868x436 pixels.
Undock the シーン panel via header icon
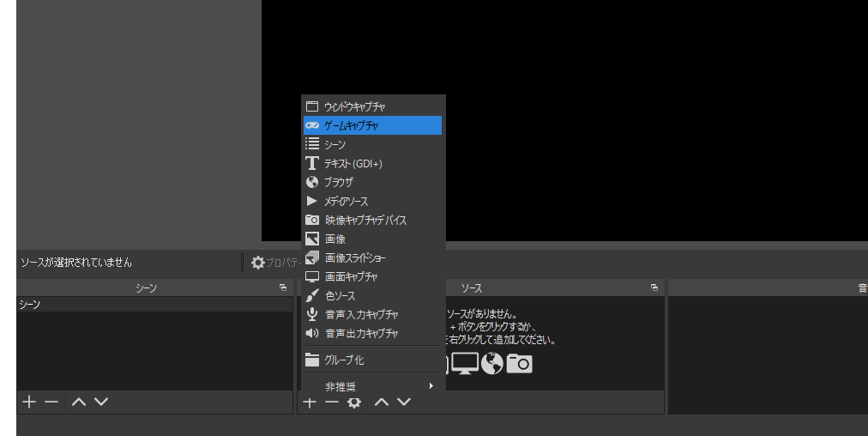point(283,288)
